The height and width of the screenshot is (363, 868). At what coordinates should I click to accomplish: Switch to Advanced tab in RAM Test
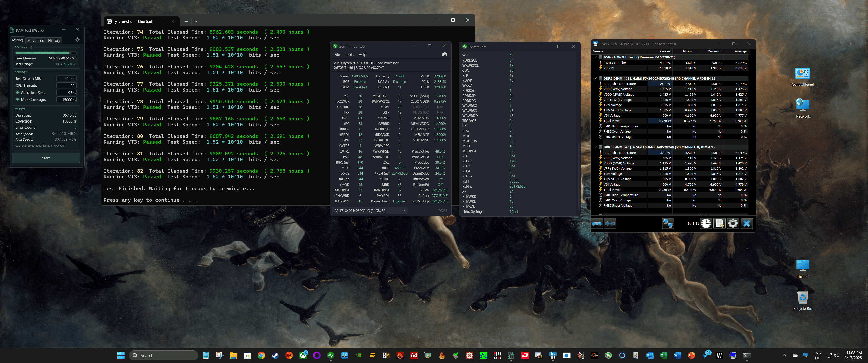36,40
